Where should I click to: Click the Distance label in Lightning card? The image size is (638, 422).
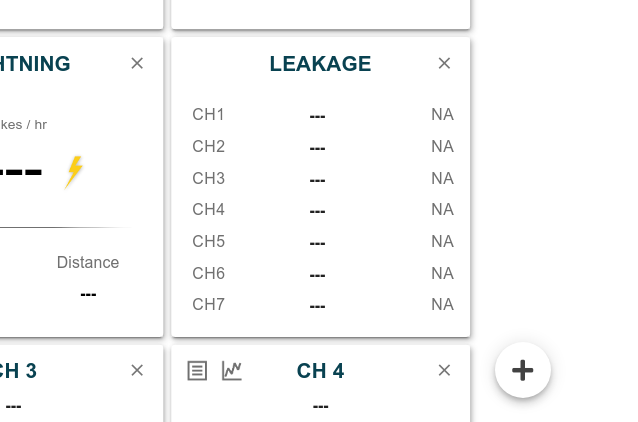[x=88, y=262]
